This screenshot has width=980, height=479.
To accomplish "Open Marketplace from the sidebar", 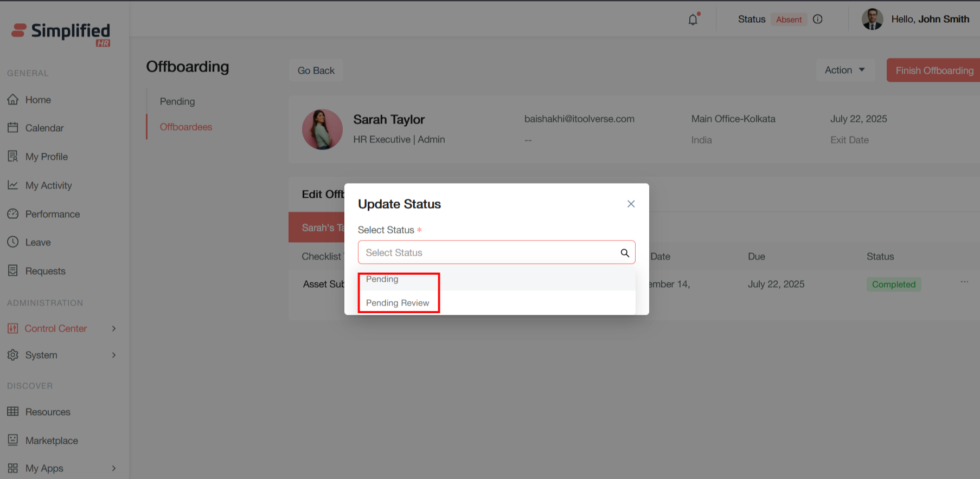I will tap(52, 441).
